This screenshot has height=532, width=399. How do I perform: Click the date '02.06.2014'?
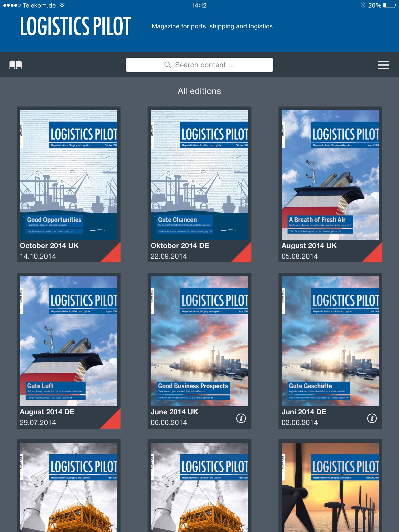coord(300,423)
